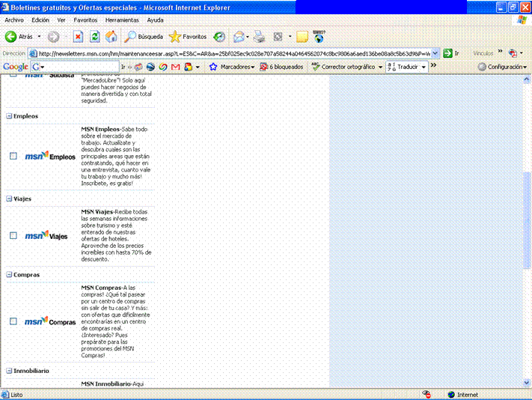Open the mail envelope icon
Screen dimensions: 532x400
[239, 36]
